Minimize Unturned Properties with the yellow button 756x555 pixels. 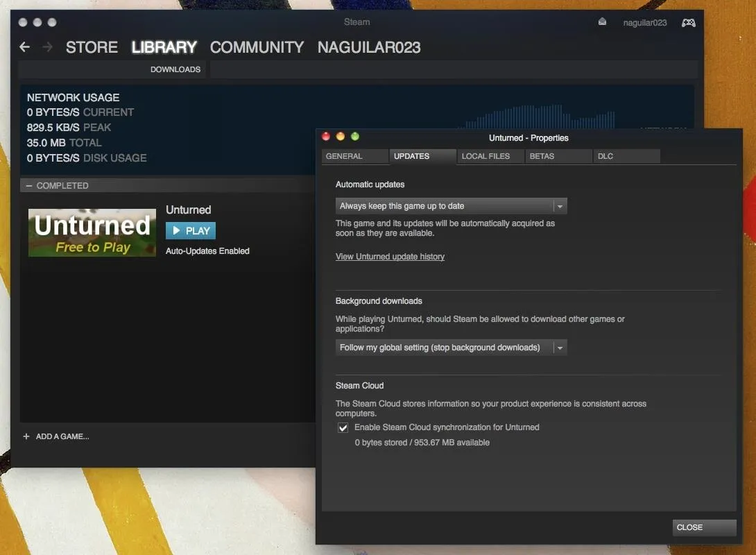(x=341, y=137)
